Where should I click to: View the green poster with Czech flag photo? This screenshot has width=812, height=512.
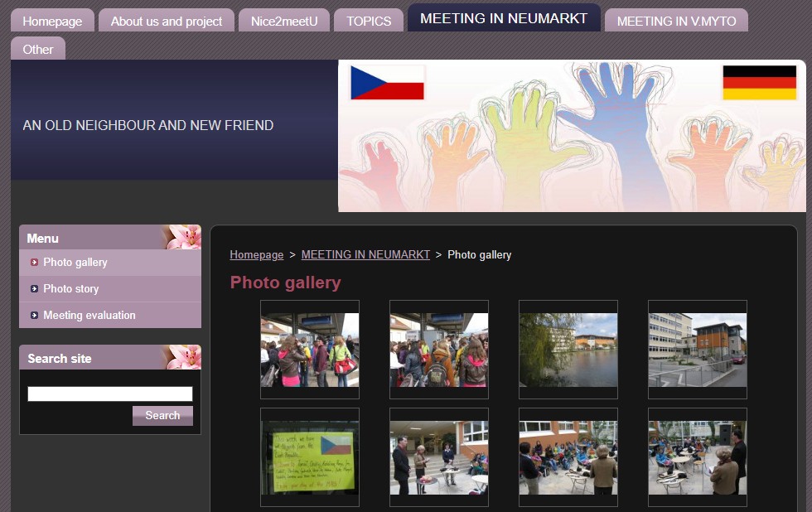click(x=310, y=457)
